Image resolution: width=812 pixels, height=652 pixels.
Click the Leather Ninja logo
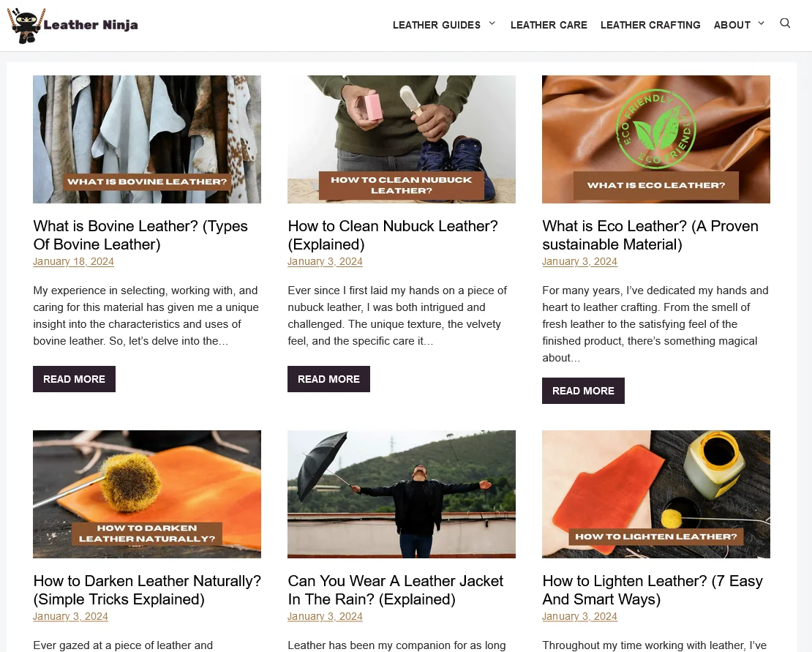pyautogui.click(x=72, y=26)
